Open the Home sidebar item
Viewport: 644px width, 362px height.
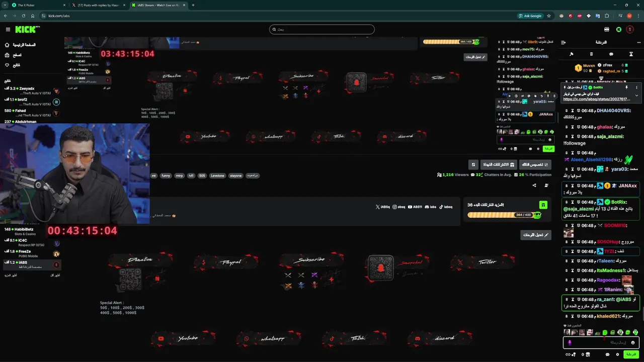20,45
